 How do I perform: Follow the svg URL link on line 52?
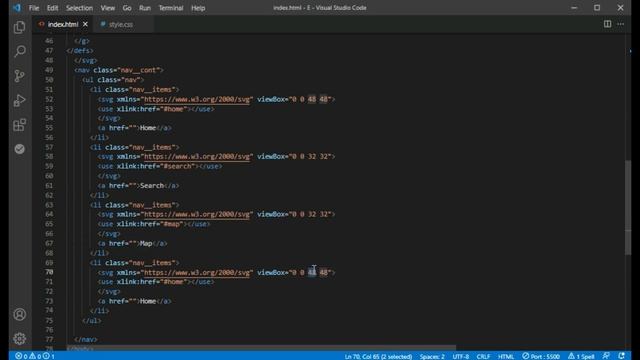[197, 99]
